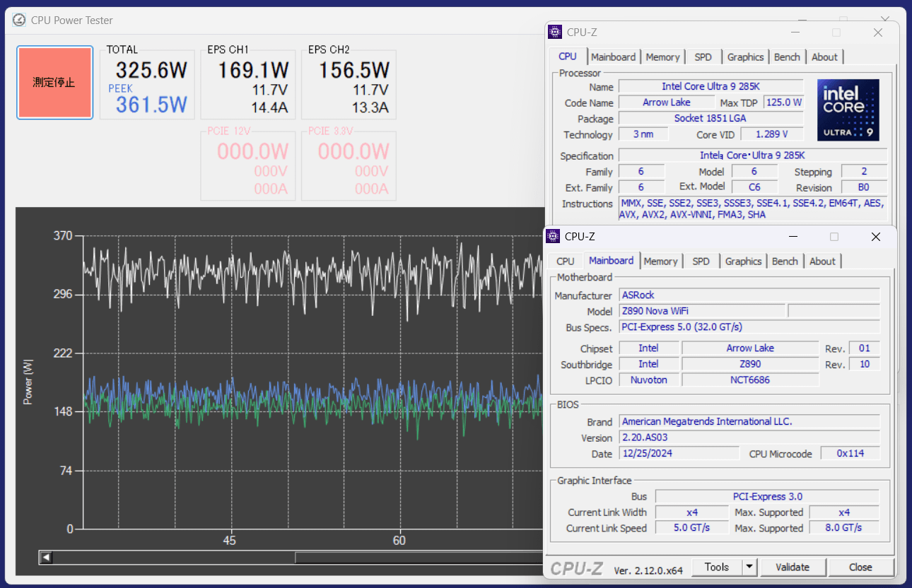Click the Southbridge Z890 field
This screenshot has height=588, width=912.
point(750,364)
